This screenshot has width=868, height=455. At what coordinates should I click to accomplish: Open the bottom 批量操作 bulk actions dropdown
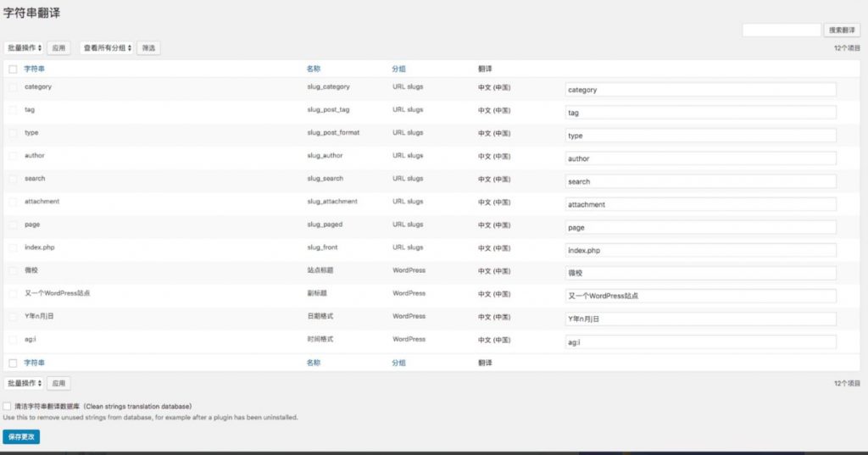[24, 383]
